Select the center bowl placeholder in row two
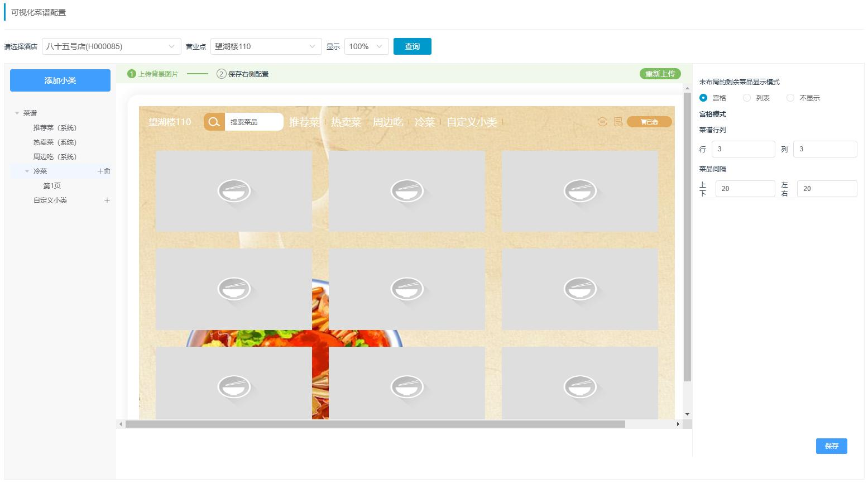Viewport: 868px width, 483px height. coord(407,289)
